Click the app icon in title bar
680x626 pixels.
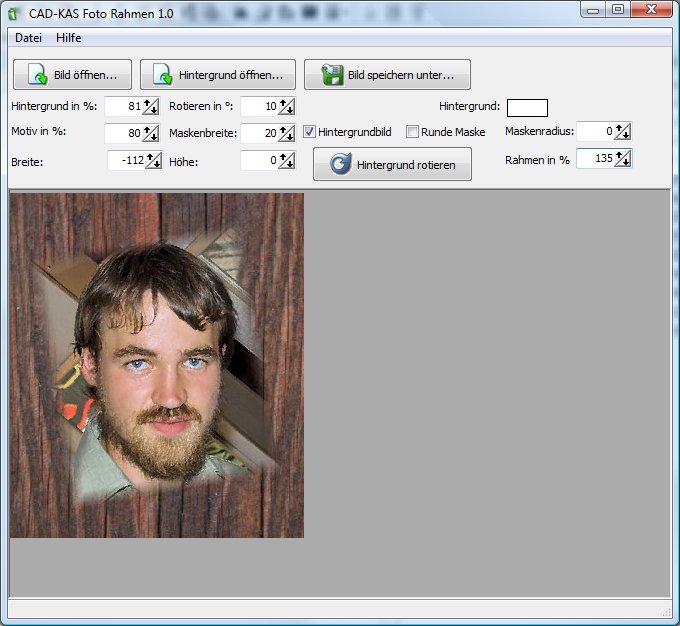click(13, 10)
